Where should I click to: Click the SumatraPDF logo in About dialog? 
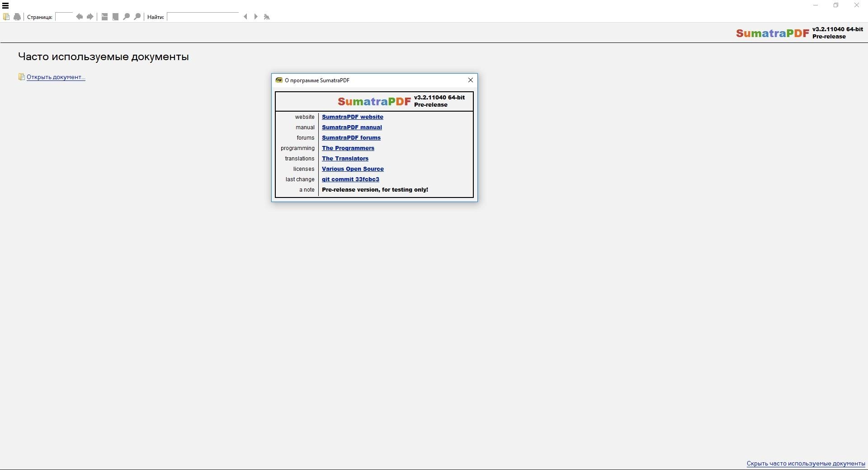(x=374, y=101)
